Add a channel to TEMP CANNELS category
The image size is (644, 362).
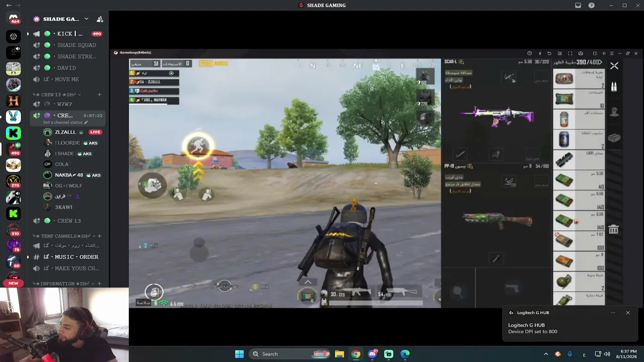point(99,236)
